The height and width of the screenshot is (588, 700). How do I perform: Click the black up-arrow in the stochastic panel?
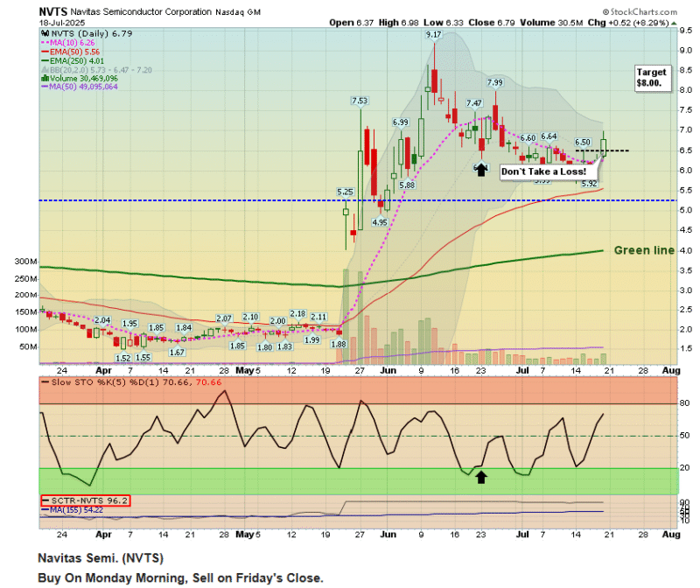coord(481,477)
